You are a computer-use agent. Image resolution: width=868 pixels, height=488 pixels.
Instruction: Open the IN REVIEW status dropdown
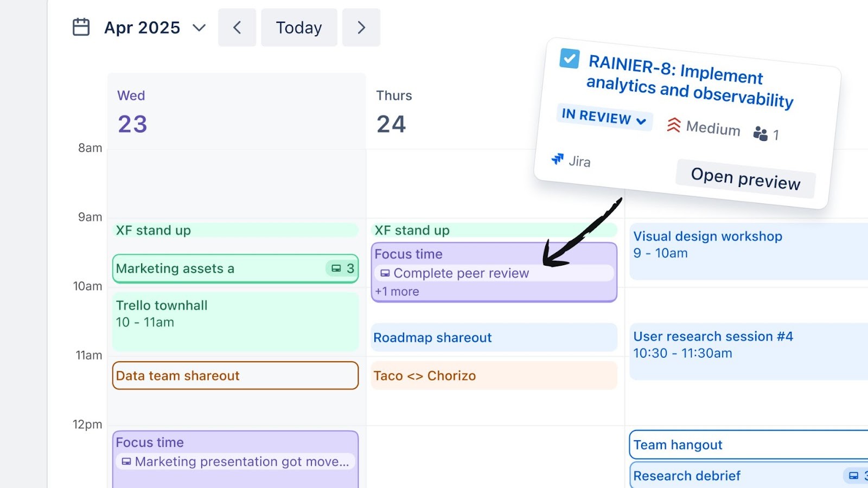pos(603,119)
